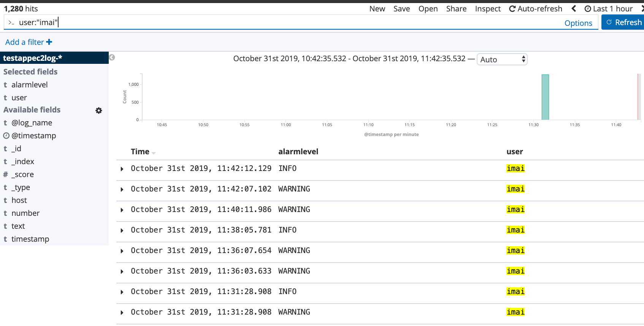Screen dimensions: 644x326
Task: Click the tall histogram bar near 11:31
Action: (545, 97)
